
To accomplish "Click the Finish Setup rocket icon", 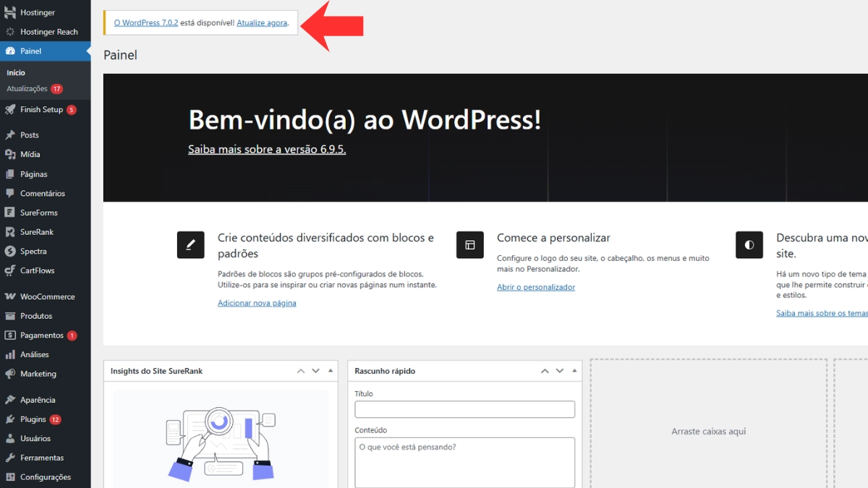I will coord(10,110).
